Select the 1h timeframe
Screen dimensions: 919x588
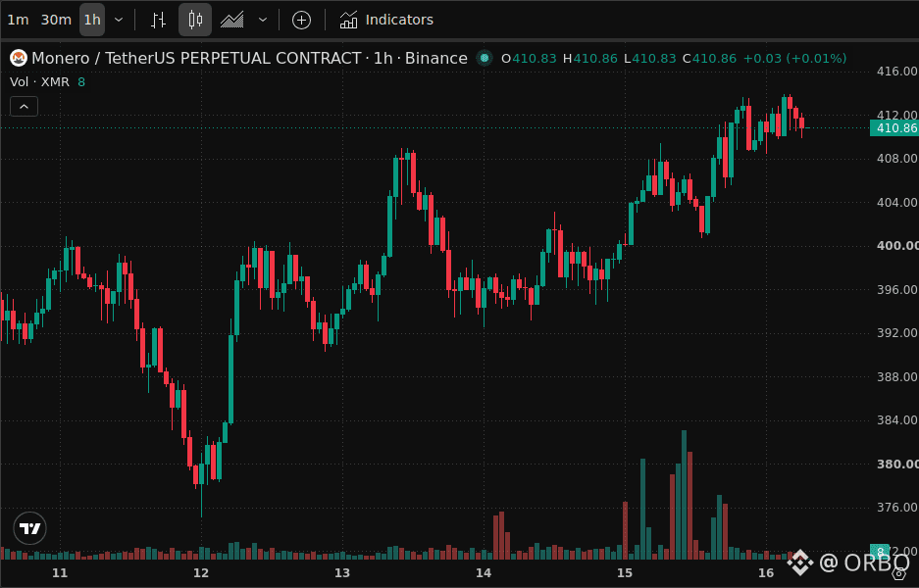click(92, 20)
